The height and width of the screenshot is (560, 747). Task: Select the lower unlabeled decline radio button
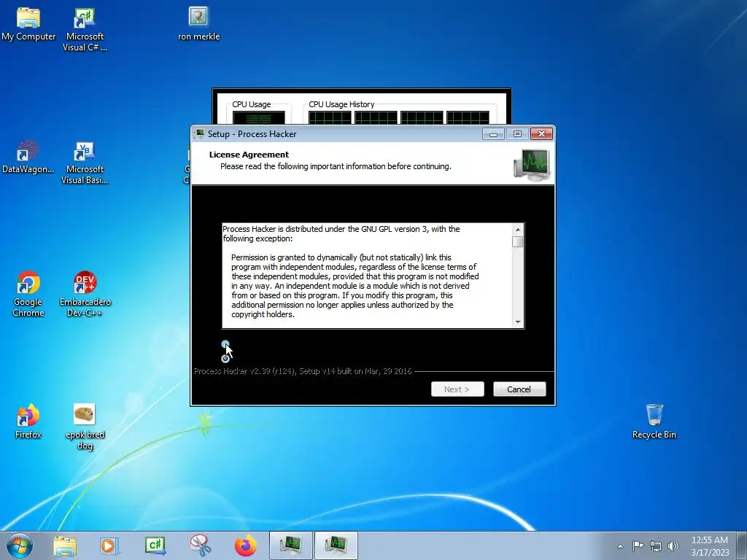click(225, 359)
